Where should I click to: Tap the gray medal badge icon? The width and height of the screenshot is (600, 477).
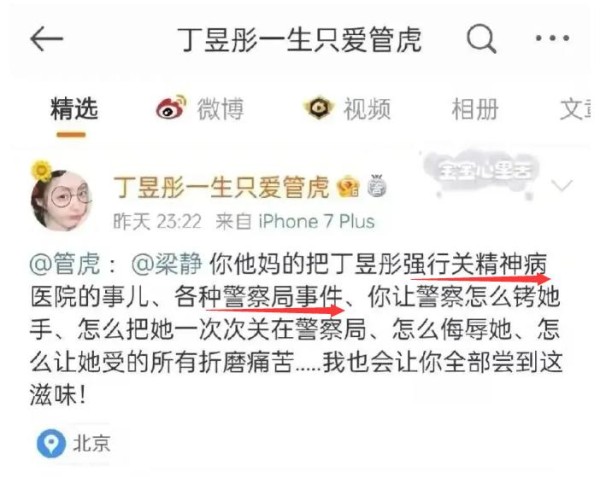point(377,186)
